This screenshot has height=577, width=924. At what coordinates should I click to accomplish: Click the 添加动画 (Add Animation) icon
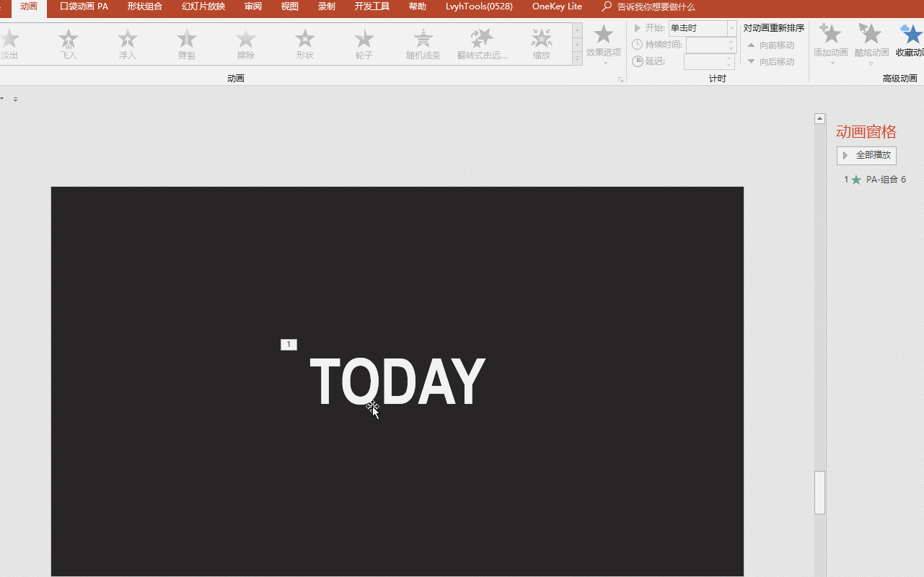830,35
